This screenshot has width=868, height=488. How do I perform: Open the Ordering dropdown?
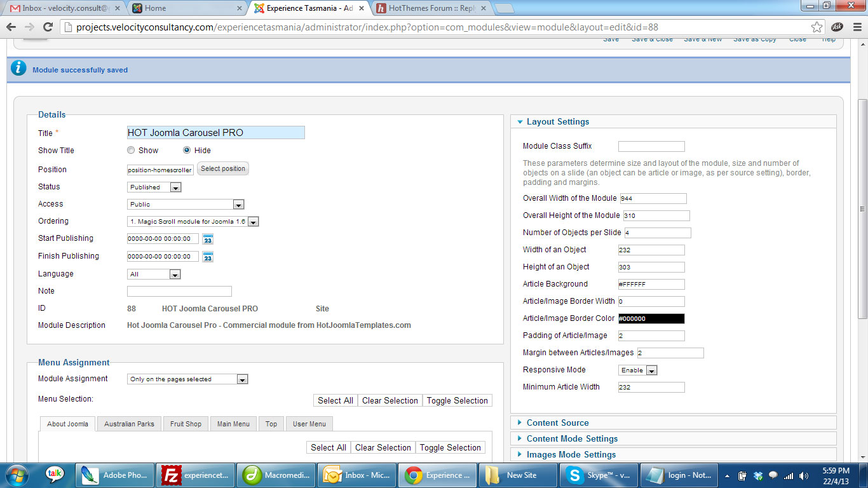coord(193,222)
